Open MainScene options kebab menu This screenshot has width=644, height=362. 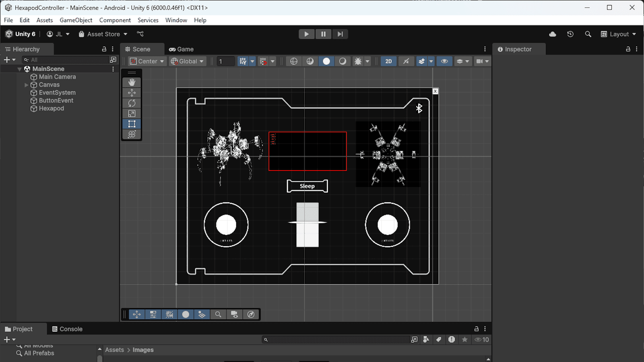point(113,69)
